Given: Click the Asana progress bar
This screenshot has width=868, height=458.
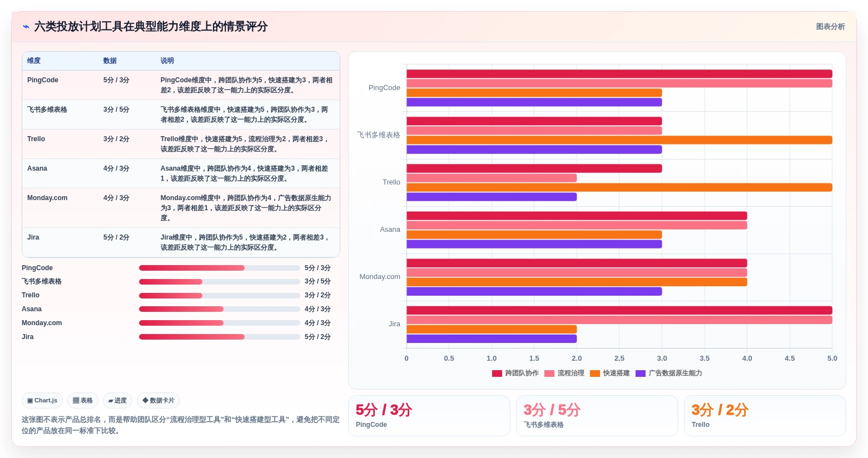Looking at the screenshot, I should [220, 309].
